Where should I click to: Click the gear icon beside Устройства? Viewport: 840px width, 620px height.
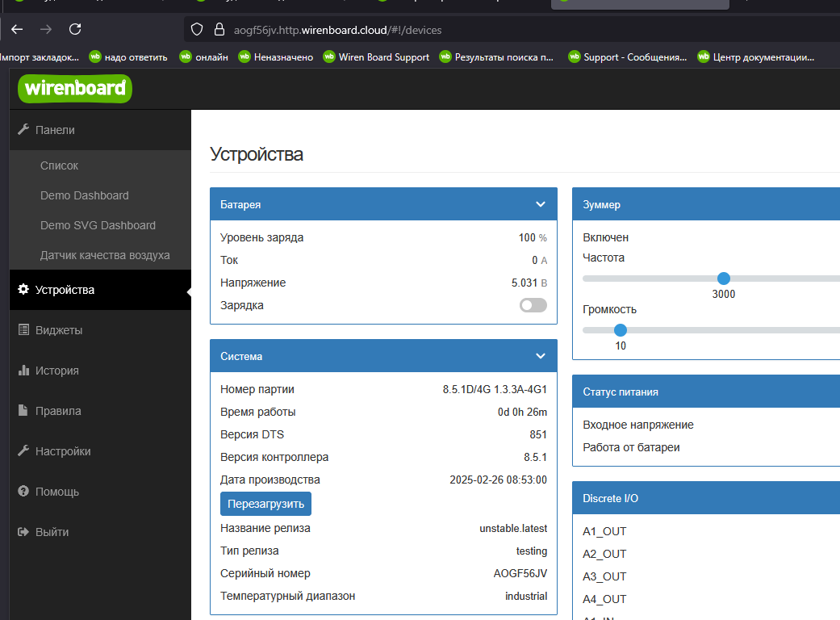(x=23, y=290)
